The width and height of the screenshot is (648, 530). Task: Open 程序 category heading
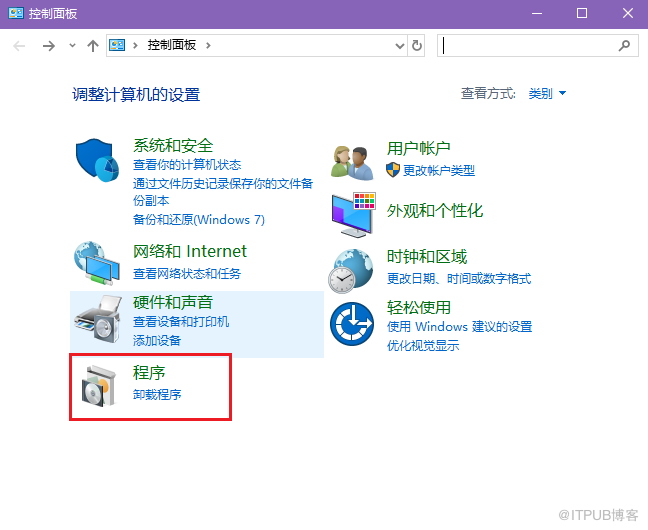click(x=149, y=373)
